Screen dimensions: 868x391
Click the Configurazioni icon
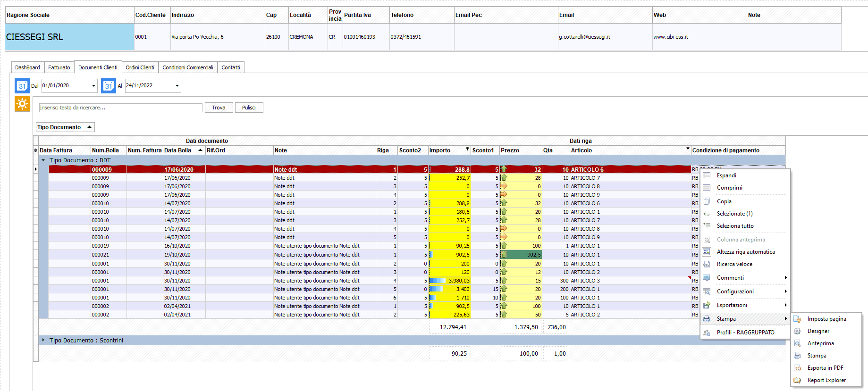point(707,291)
